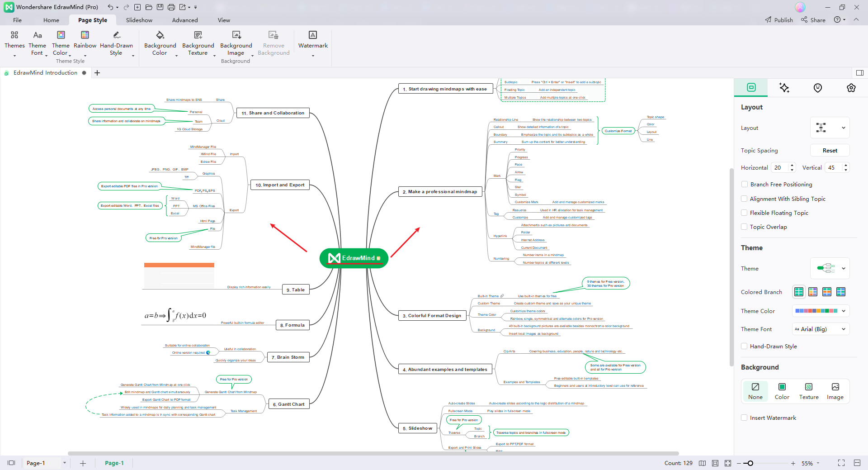Viewport: 868px width, 470px height.
Task: Open the Theme Font Arial (Big) dropdown
Action: click(x=821, y=329)
